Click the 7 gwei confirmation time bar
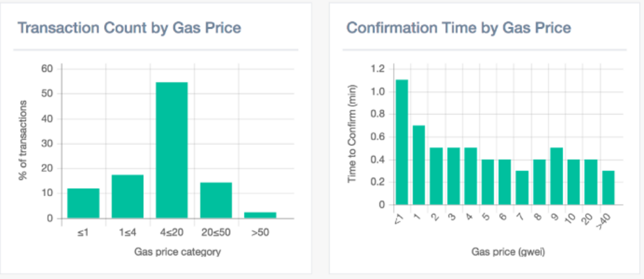Screen dimensions: 644x279 pos(522,188)
